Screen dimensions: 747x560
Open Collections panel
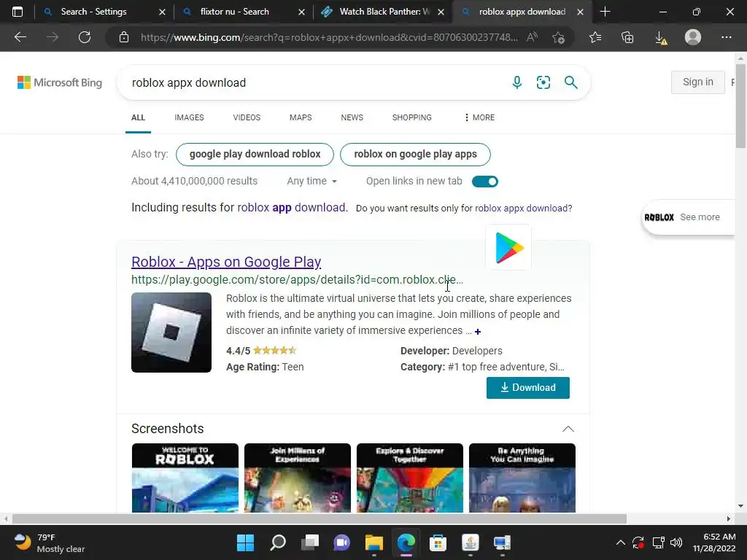click(628, 37)
